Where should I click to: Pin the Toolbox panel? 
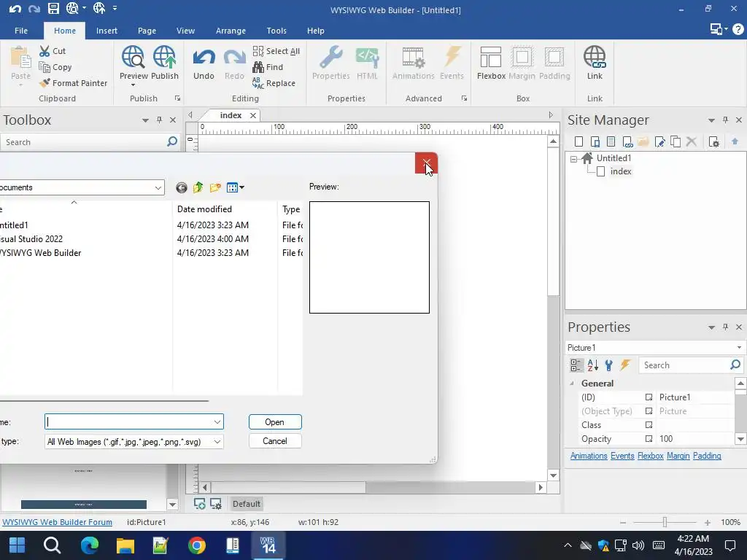click(159, 120)
